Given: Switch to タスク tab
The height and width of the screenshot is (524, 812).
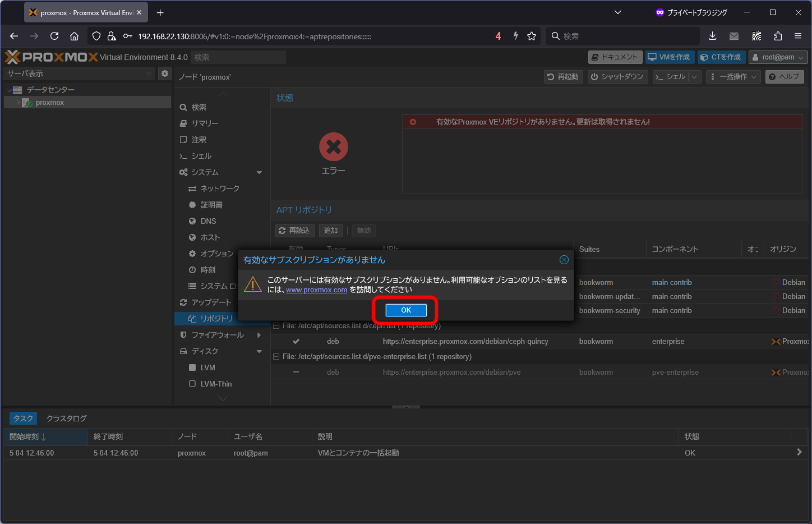Looking at the screenshot, I should tap(23, 419).
